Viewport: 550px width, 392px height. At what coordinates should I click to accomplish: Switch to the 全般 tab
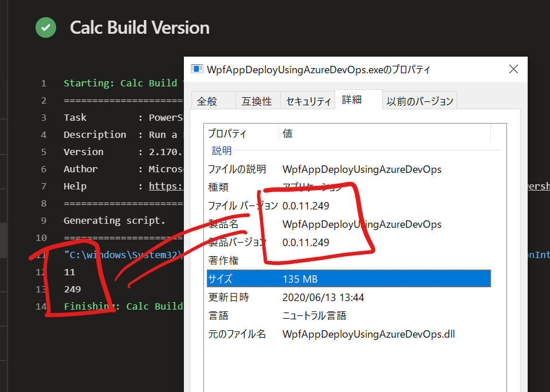pos(214,101)
